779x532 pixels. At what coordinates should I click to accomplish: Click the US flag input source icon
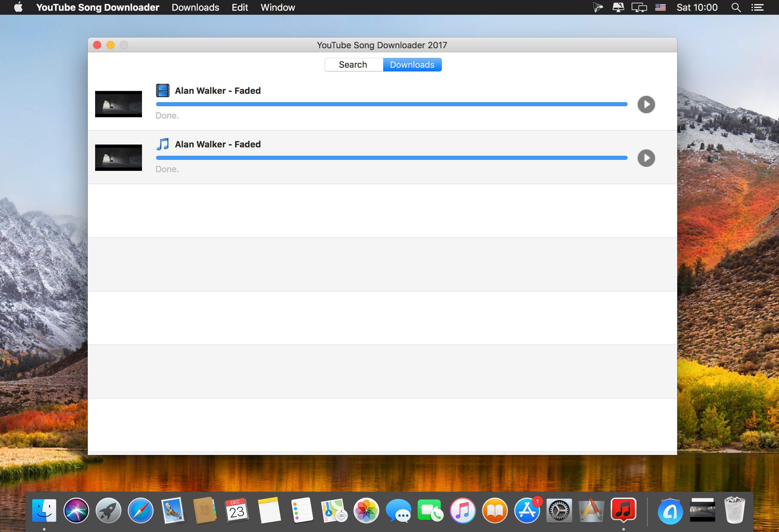tap(660, 7)
